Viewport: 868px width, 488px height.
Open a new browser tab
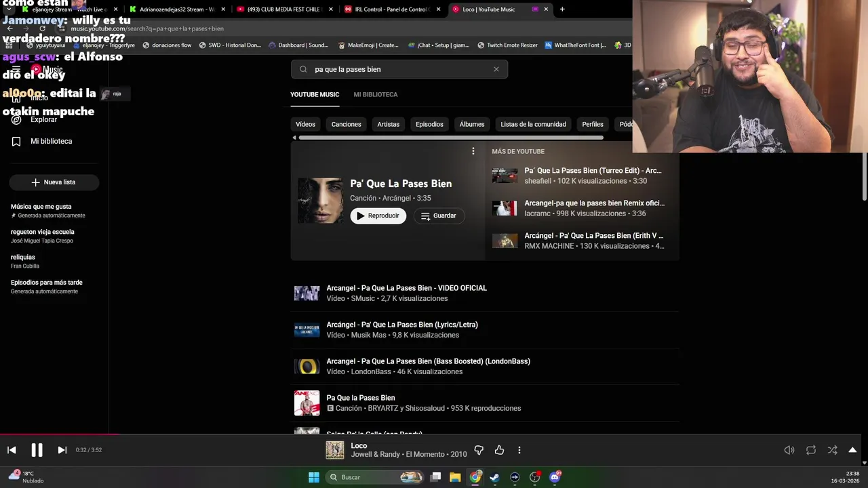(562, 9)
